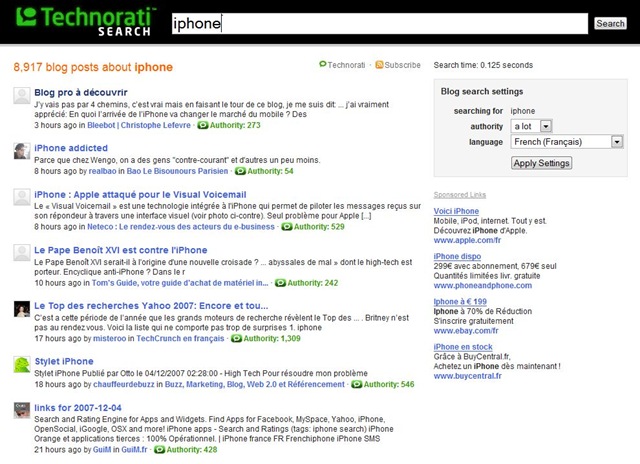This screenshot has height=464, width=640.
Task: Open the author link realbao
Action: pos(102,171)
